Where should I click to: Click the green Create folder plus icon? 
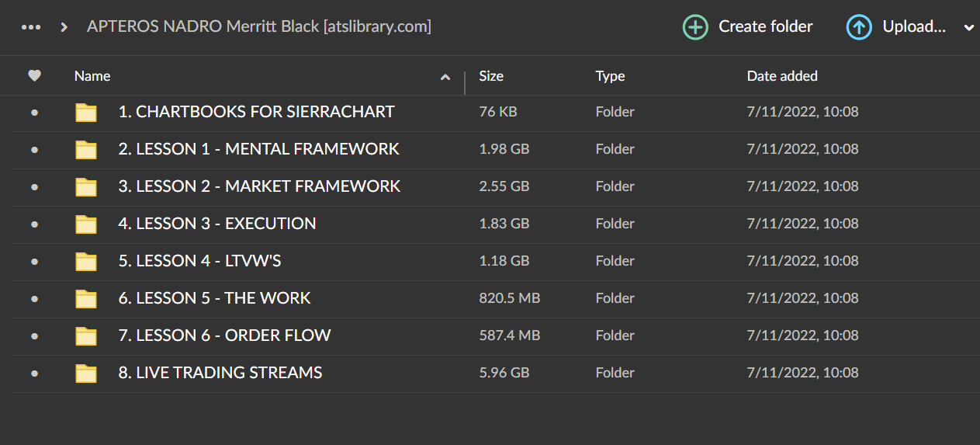tap(695, 27)
